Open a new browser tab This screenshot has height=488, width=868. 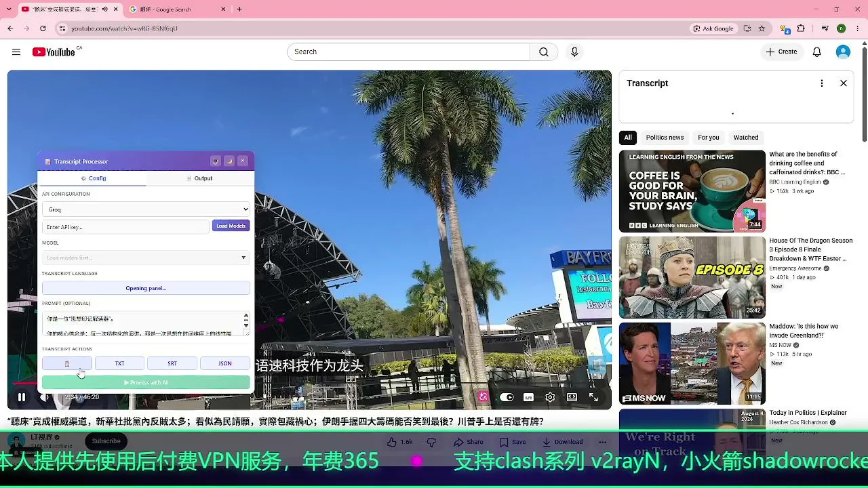pos(239,9)
